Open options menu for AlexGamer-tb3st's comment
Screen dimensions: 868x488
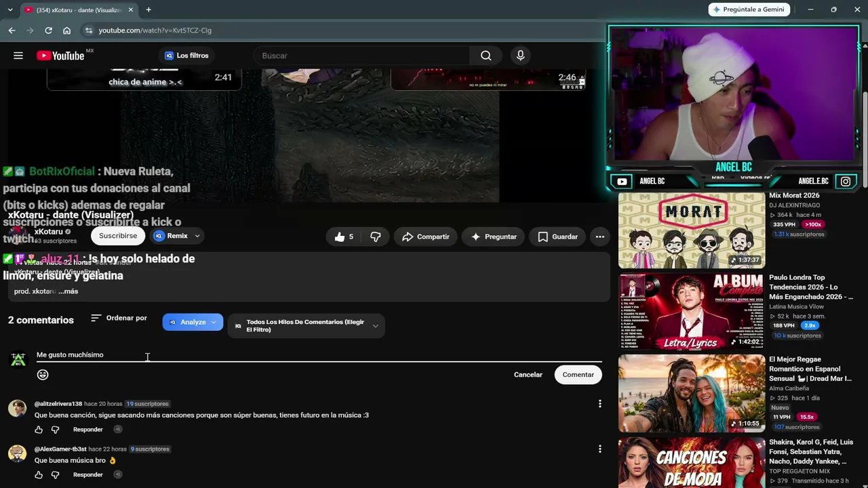pos(599,449)
